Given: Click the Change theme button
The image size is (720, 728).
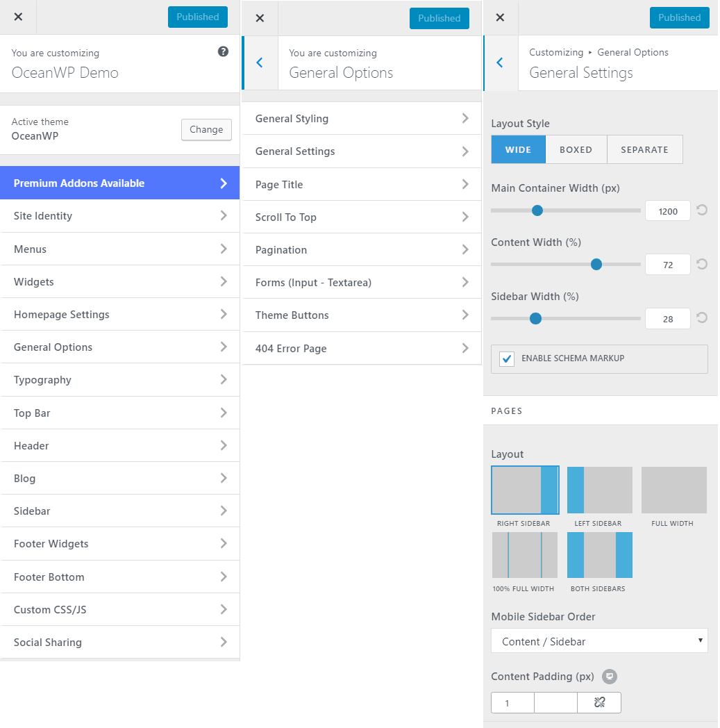Looking at the screenshot, I should click(x=206, y=129).
